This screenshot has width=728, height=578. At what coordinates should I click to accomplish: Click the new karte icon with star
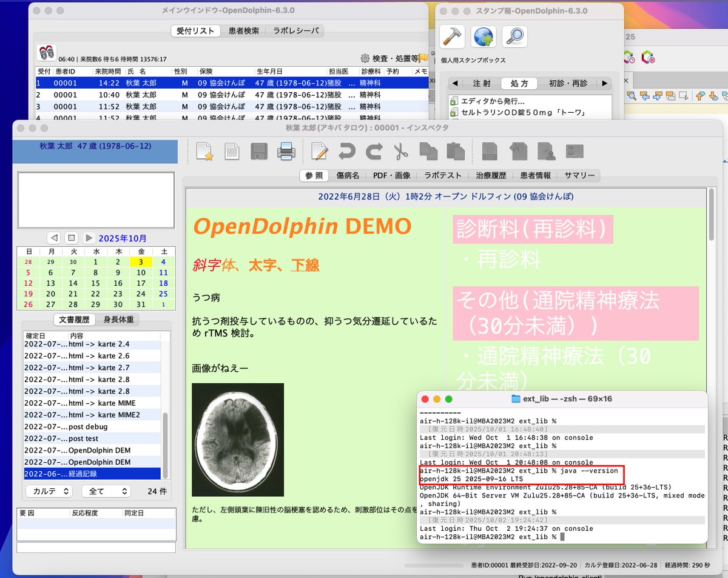(x=204, y=150)
